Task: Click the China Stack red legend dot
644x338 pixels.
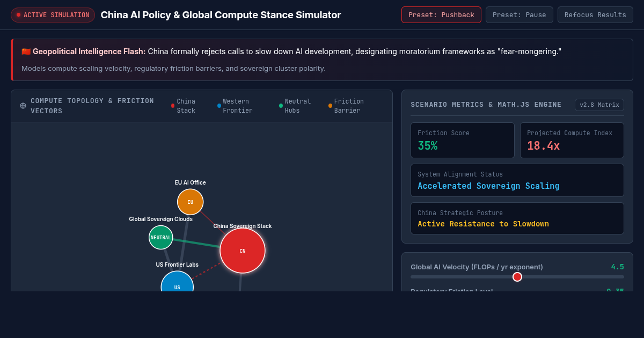Action: [x=173, y=106]
